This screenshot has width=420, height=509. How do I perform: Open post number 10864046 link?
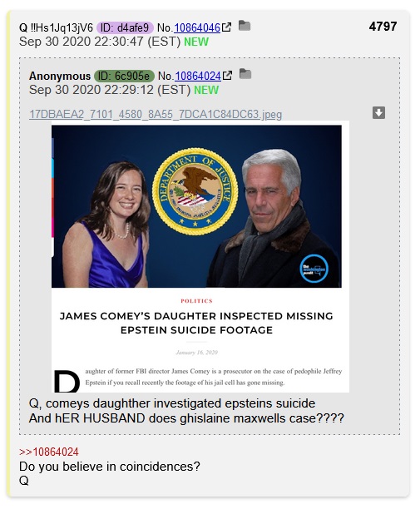[x=197, y=28]
